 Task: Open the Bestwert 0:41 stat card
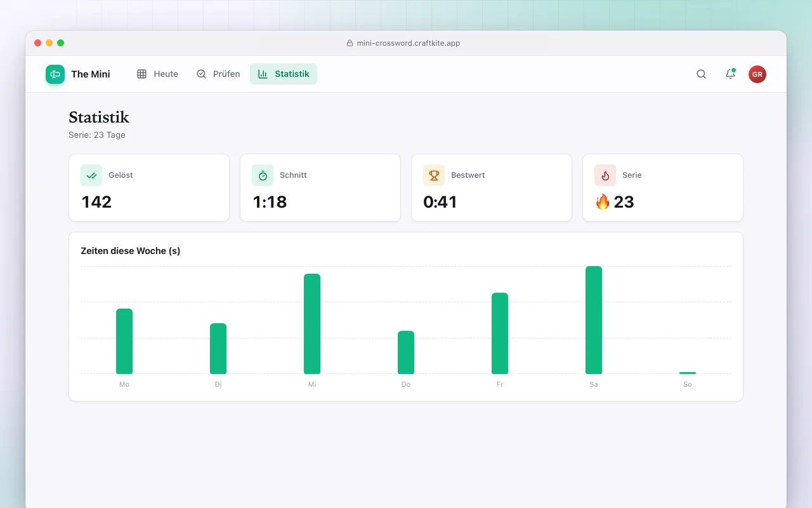[492, 188]
